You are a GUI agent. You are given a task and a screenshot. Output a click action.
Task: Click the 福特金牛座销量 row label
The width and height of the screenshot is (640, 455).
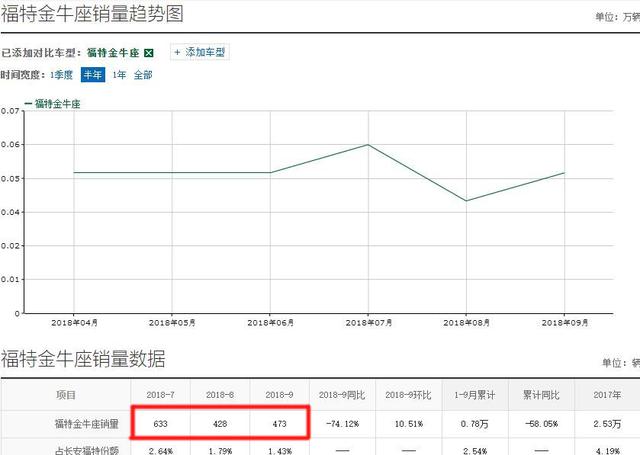pyautogui.click(x=87, y=424)
